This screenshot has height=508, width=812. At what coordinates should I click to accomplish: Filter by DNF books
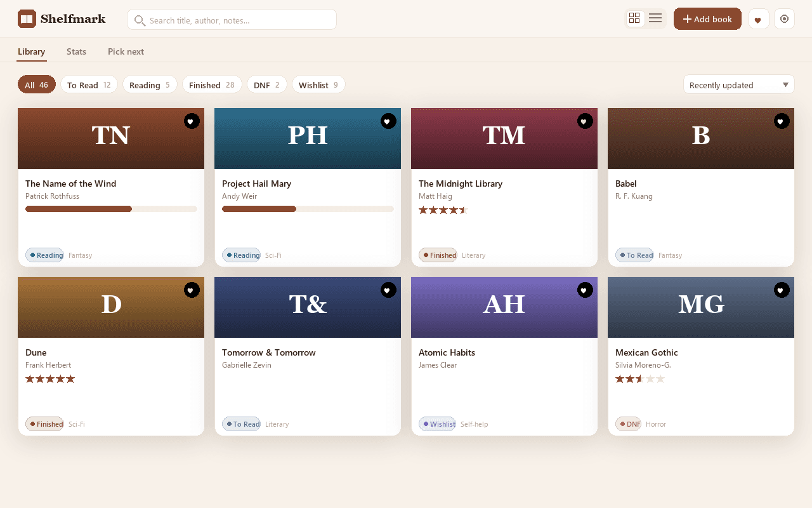[266, 84]
